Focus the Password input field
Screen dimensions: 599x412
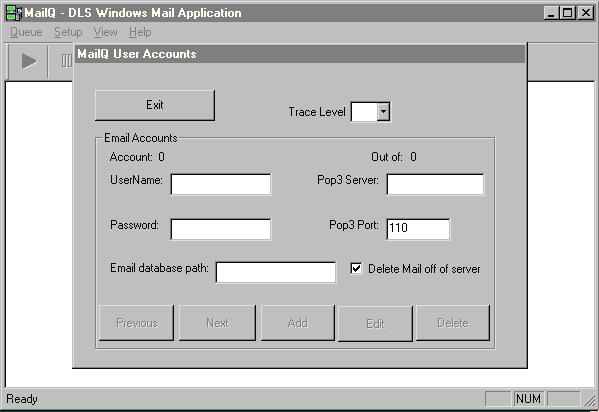pos(221,229)
